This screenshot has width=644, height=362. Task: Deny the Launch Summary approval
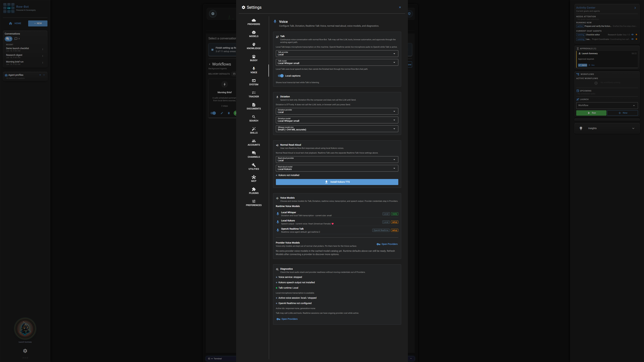tap(592, 65)
